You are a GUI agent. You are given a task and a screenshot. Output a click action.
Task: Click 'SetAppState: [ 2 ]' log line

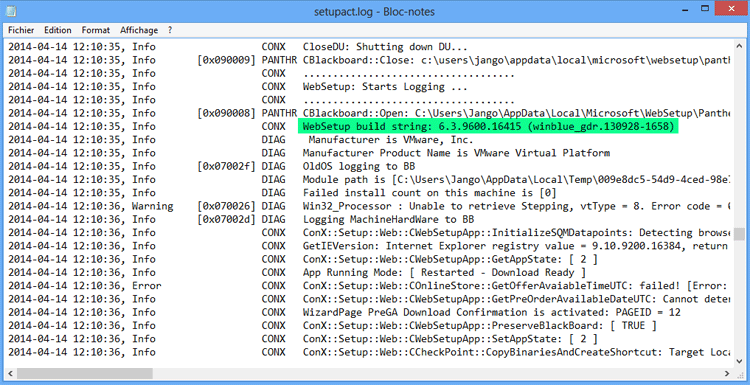450,339
